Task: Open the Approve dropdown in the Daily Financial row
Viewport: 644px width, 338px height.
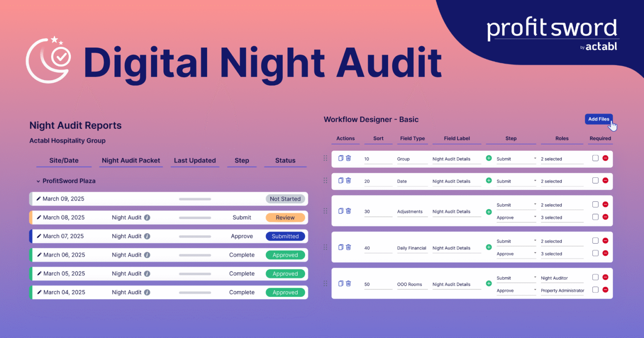Action: tap(516, 253)
